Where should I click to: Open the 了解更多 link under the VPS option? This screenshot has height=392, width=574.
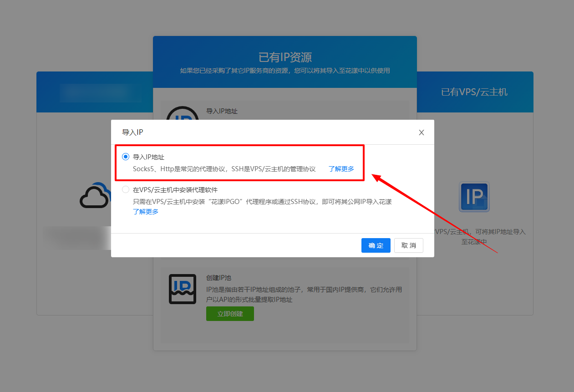coord(146,211)
